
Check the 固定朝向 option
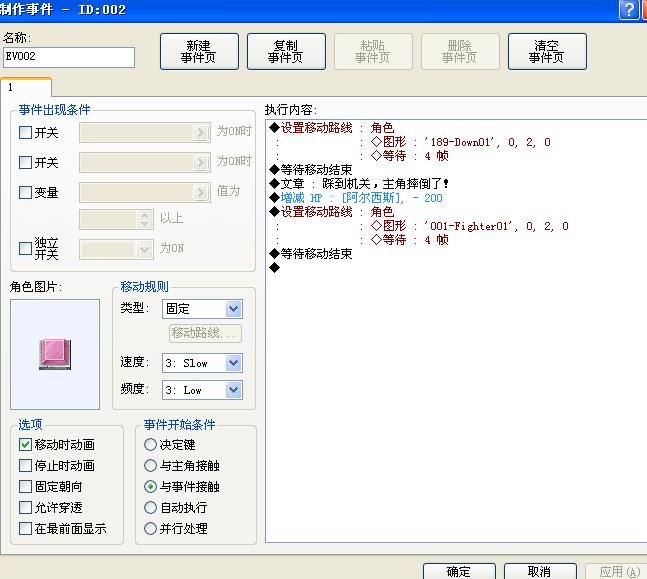coord(25,487)
